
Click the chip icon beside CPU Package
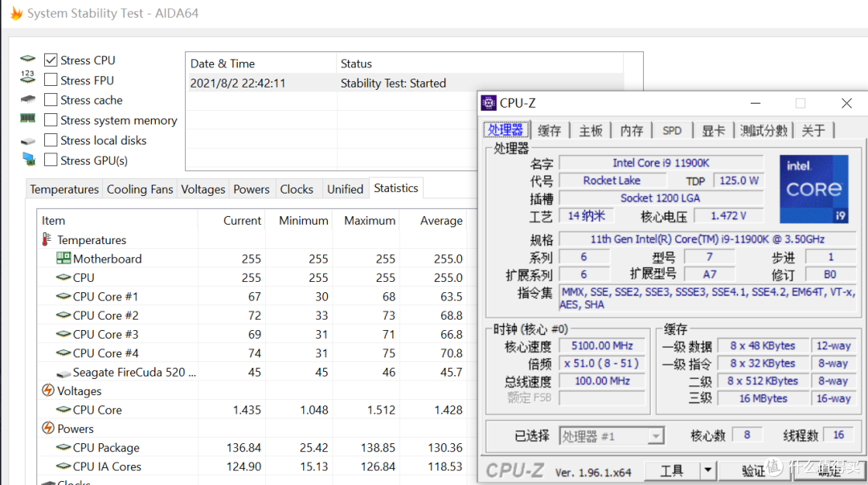point(63,446)
